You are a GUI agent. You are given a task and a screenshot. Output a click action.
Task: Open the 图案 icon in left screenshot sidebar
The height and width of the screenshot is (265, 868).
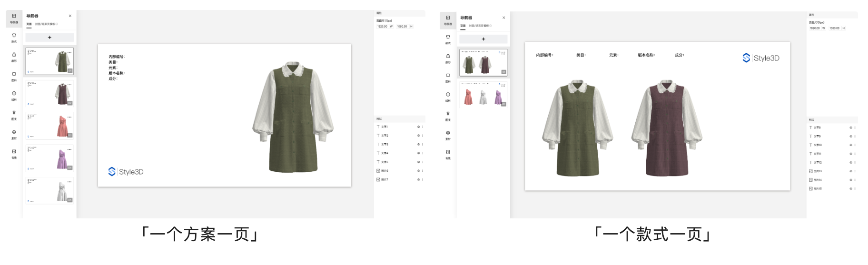(x=14, y=115)
